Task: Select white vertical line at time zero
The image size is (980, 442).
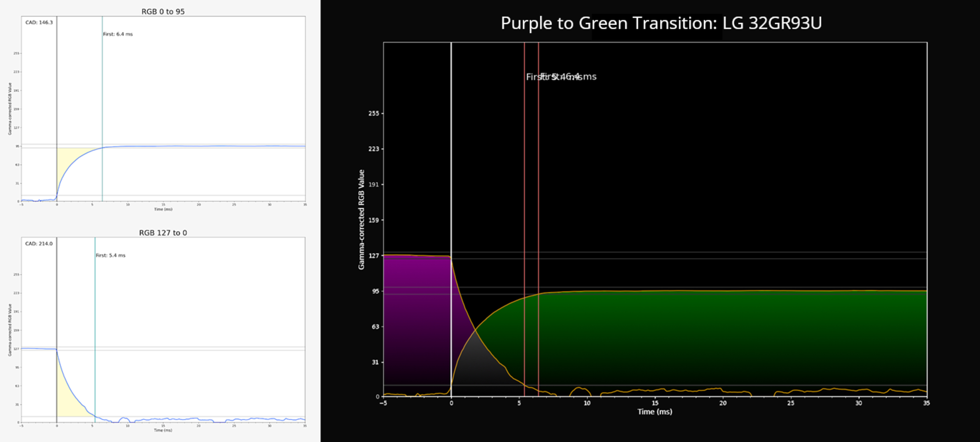Action: (451, 152)
